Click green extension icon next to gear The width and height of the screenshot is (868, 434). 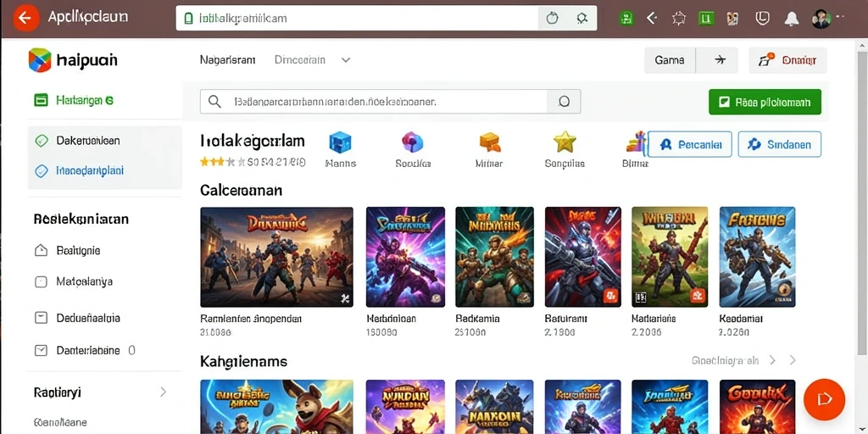[x=705, y=19]
